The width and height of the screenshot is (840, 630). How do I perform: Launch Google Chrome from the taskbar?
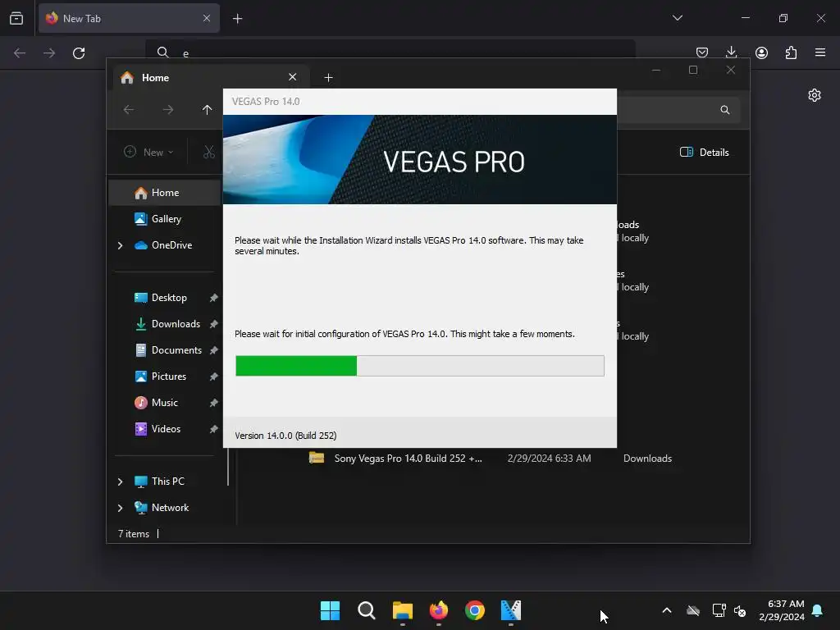coord(475,610)
